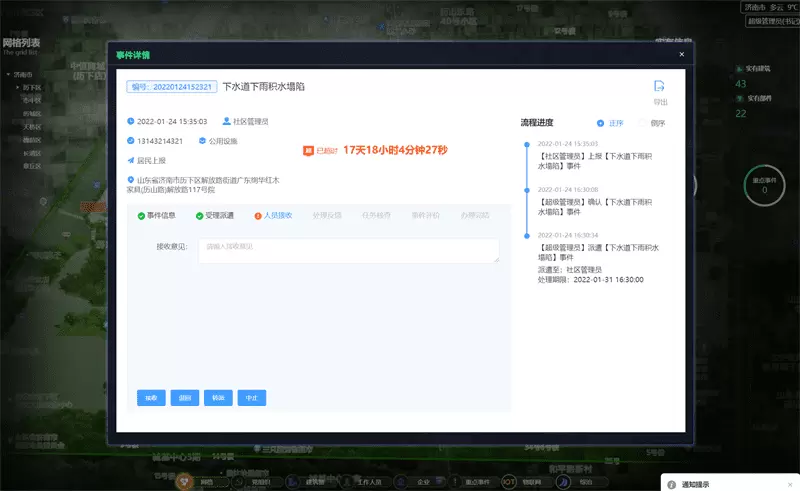Open the 事件评价 step tab
The height and width of the screenshot is (491, 800).
pos(426,215)
